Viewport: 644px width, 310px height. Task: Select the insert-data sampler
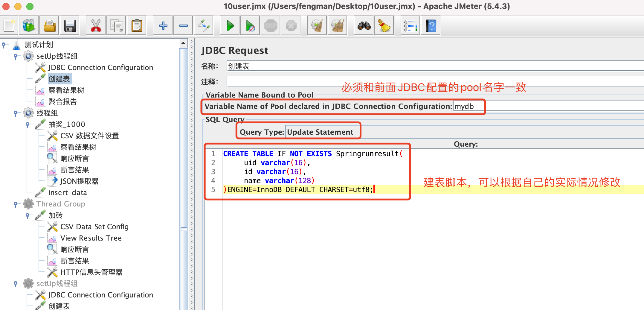[68, 193]
